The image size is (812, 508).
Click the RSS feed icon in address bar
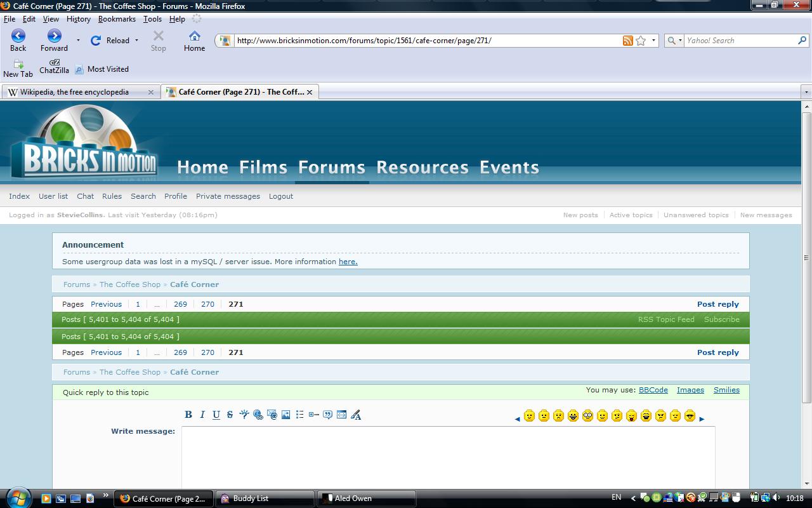627,41
